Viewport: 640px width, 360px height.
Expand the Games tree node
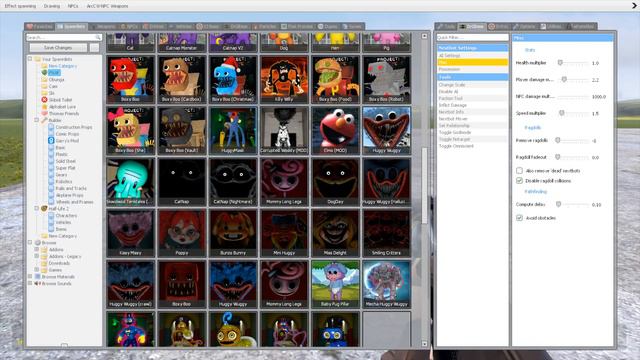click(37, 269)
